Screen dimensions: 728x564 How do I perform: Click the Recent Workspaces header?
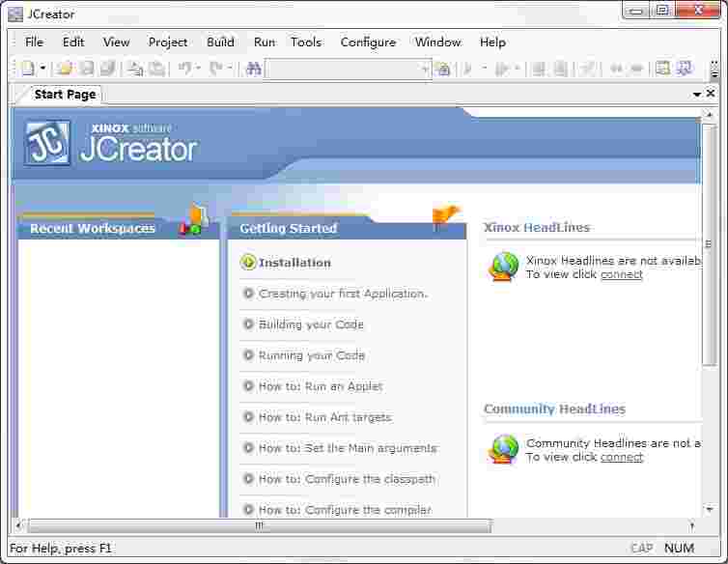(93, 228)
